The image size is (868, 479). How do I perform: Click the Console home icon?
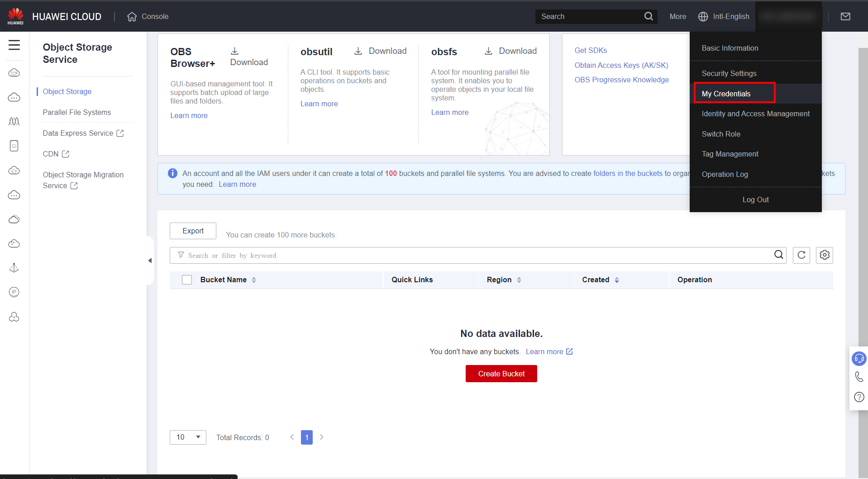(x=132, y=17)
